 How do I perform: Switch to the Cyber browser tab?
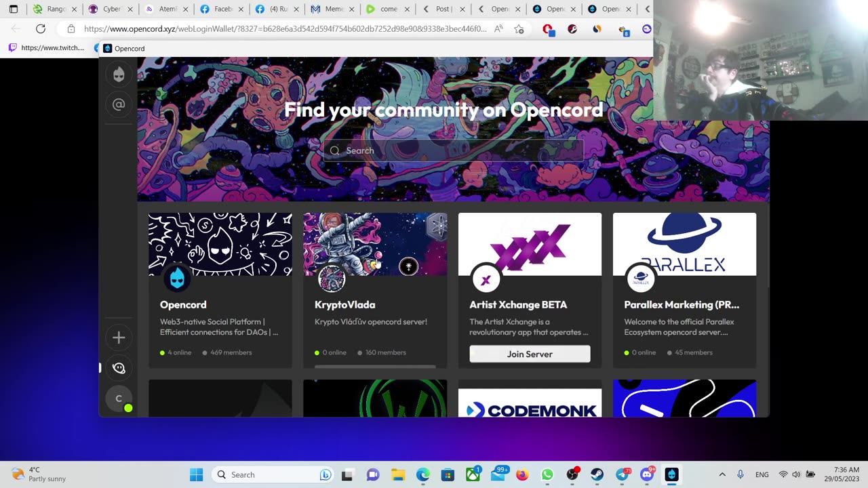(111, 9)
